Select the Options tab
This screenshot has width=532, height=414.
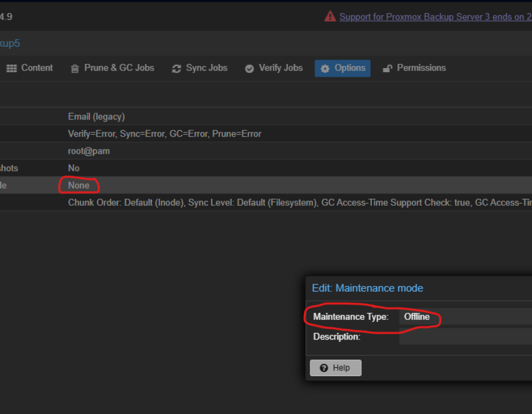[x=343, y=68]
